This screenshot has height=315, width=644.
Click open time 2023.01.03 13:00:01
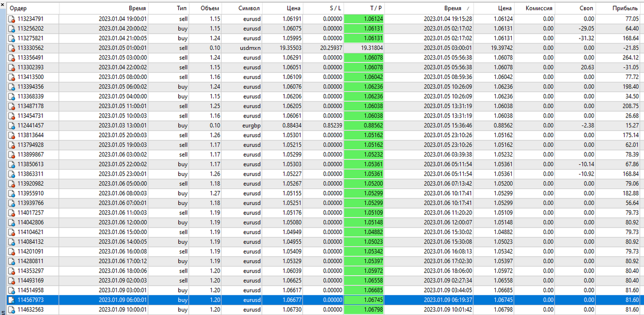(x=123, y=125)
